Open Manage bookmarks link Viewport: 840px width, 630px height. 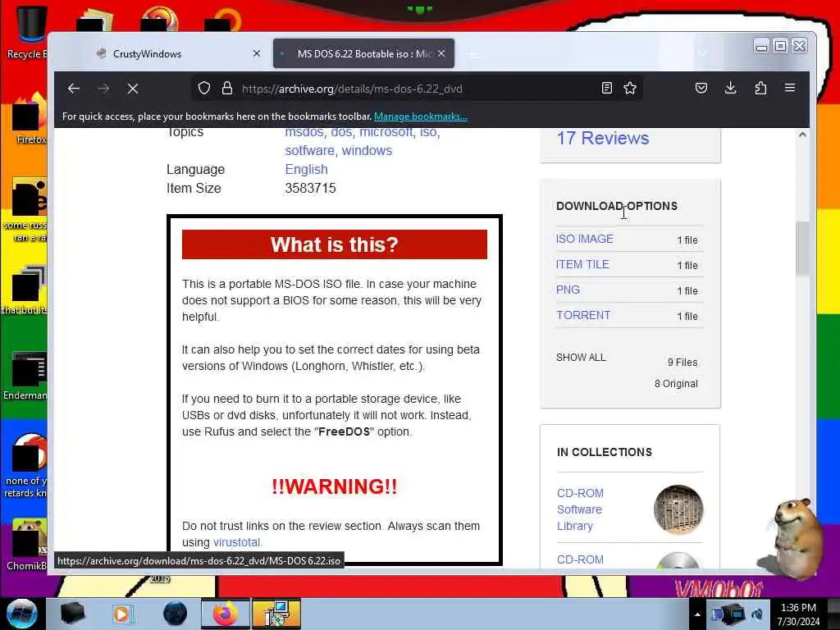[x=421, y=116]
